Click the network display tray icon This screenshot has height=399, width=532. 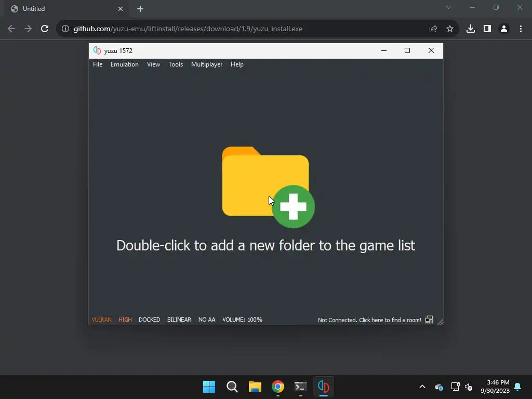point(455,387)
